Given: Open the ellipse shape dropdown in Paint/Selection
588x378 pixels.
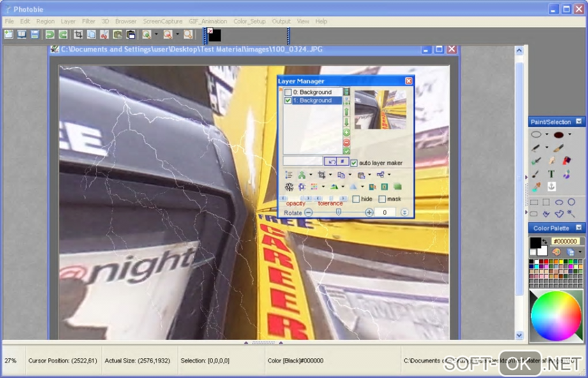Looking at the screenshot, I should click(x=546, y=134).
